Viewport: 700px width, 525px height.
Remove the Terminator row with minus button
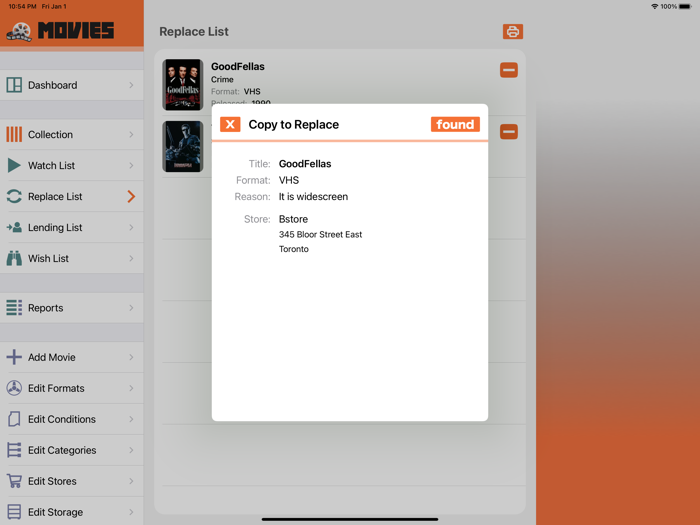click(x=508, y=132)
